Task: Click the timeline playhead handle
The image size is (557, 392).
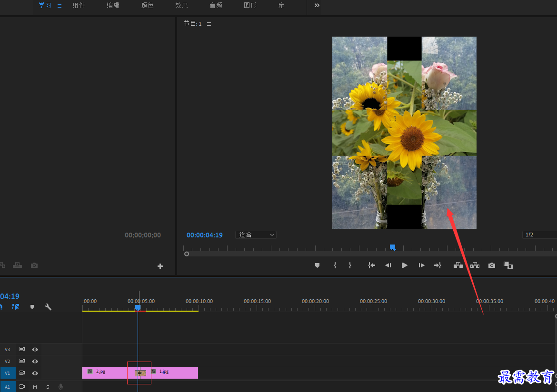Action: point(138,307)
